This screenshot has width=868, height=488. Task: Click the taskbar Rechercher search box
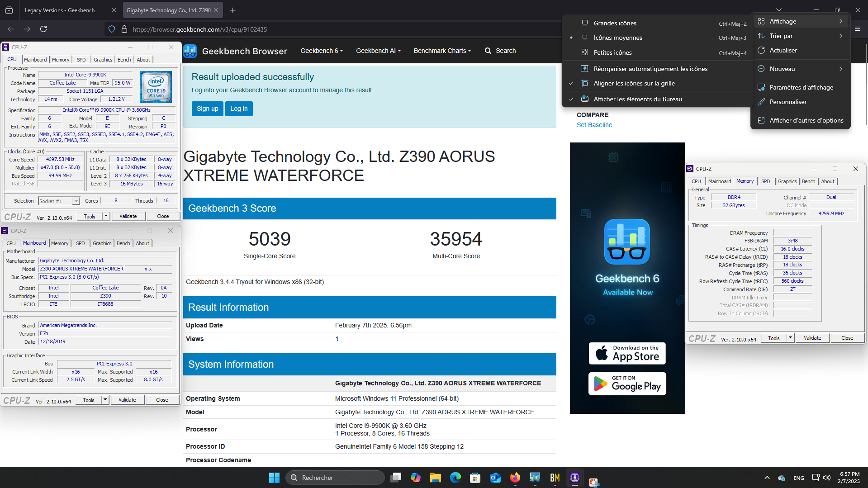(x=335, y=478)
